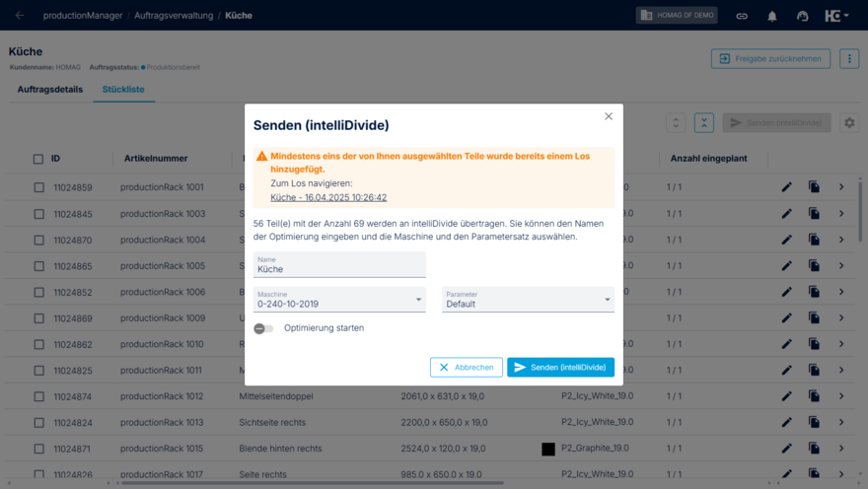
Task: Edit row 11024859 with pencil icon
Action: point(787,187)
